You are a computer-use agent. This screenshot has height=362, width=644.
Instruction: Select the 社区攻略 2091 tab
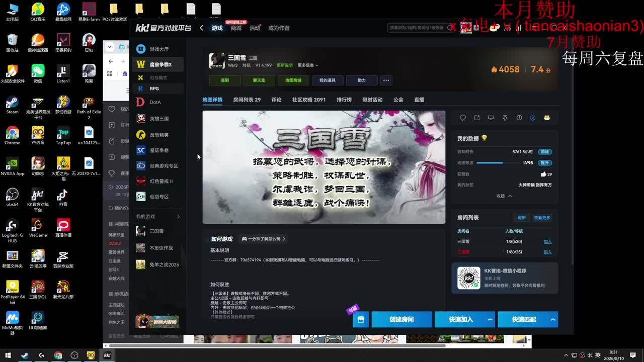pyautogui.click(x=309, y=100)
